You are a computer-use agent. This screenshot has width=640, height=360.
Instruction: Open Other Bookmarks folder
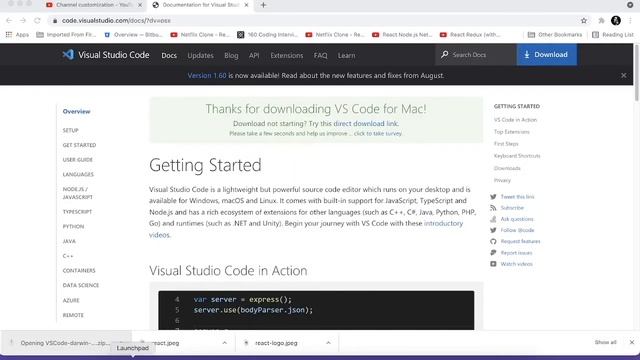pos(555,35)
